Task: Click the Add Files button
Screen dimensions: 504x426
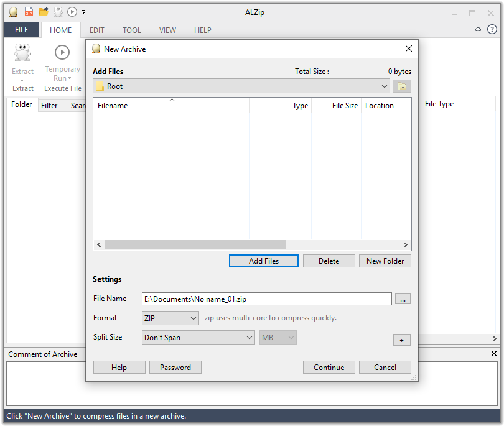Action: pyautogui.click(x=264, y=261)
